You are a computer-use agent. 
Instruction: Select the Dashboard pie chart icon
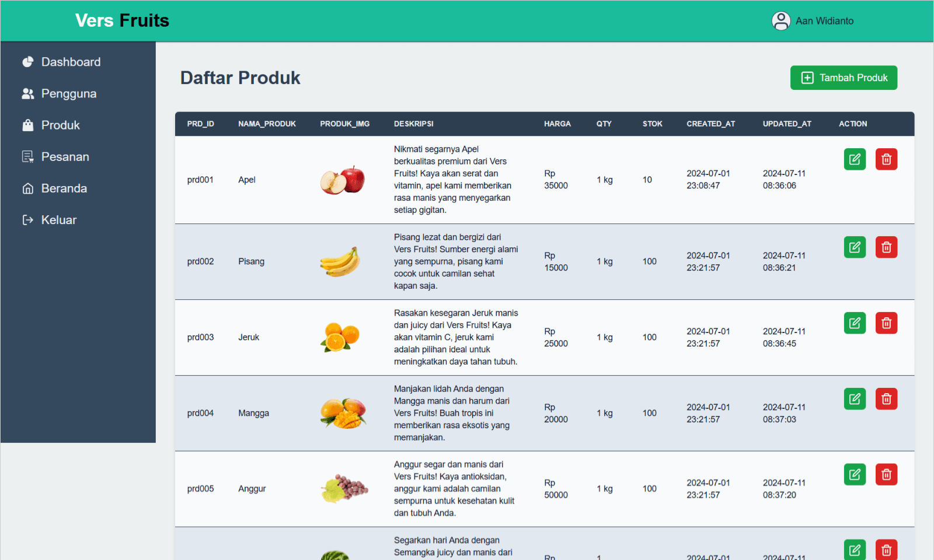click(28, 61)
